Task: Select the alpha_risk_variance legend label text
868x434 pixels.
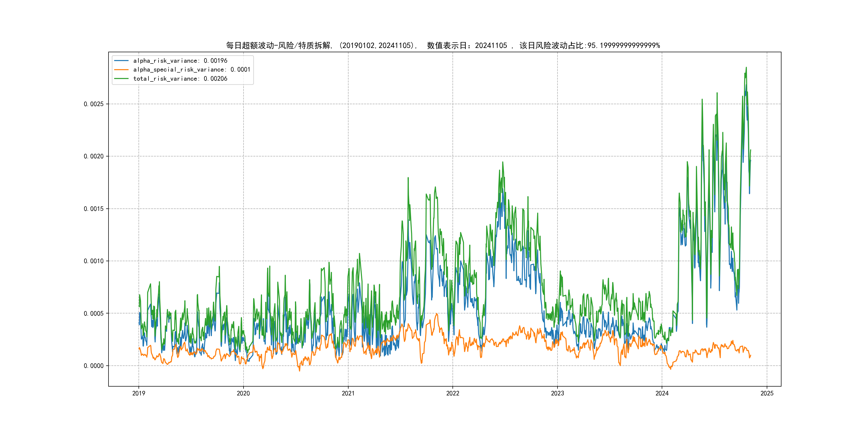Action: [x=180, y=61]
